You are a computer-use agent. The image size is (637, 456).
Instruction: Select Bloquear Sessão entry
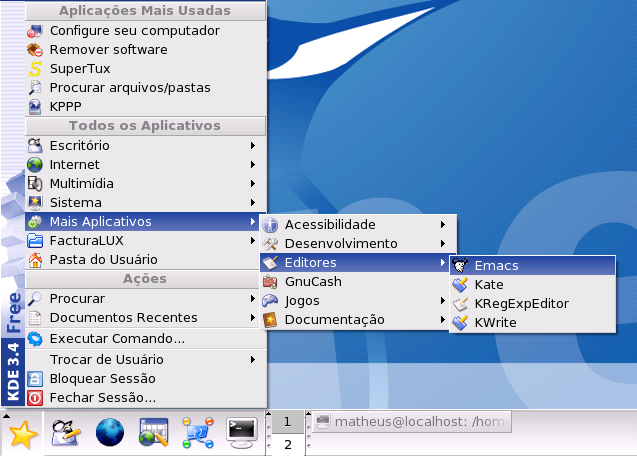[x=145, y=379]
